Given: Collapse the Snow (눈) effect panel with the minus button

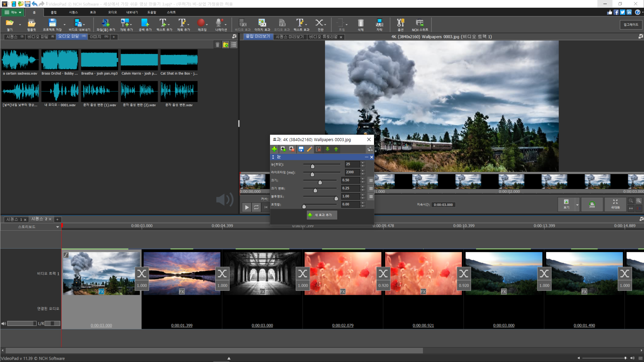Looking at the screenshot, I should [366, 157].
